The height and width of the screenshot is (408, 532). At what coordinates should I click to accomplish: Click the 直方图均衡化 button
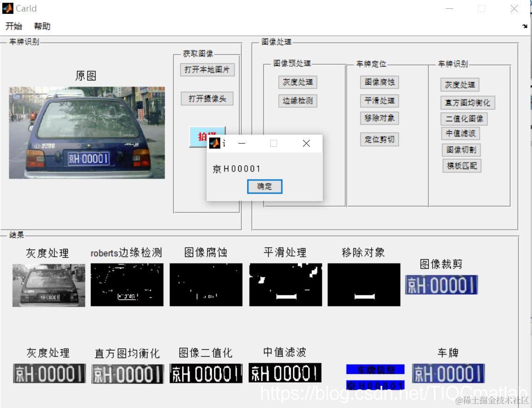467,103
